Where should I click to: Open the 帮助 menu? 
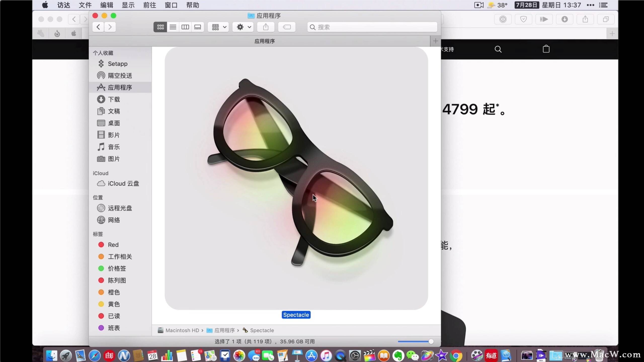click(193, 5)
